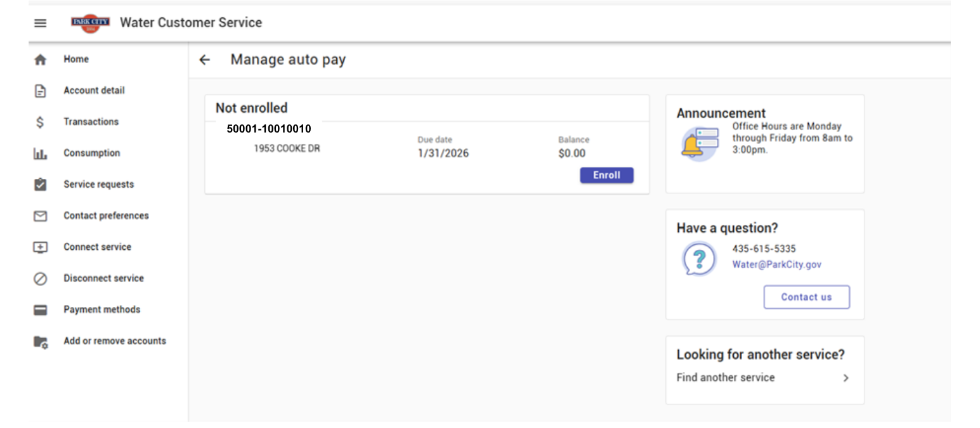Click the question mark help bubble
Screen dimensions: 980x428
[698, 259]
